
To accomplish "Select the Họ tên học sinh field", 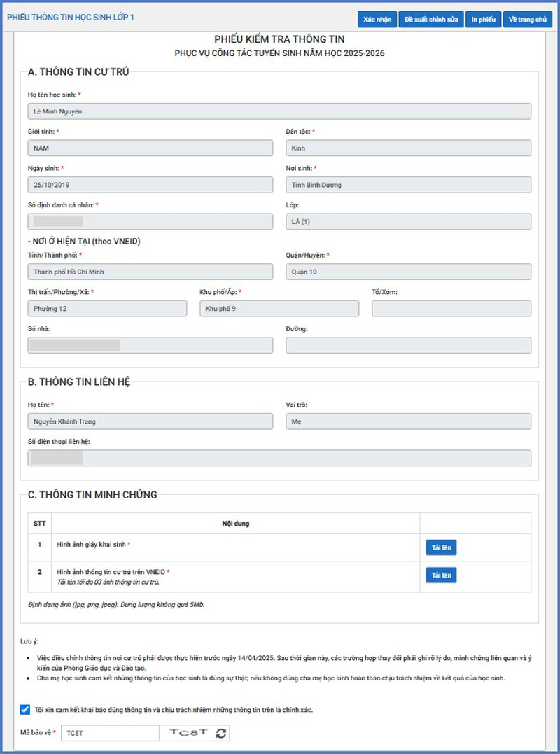I will click(279, 111).
